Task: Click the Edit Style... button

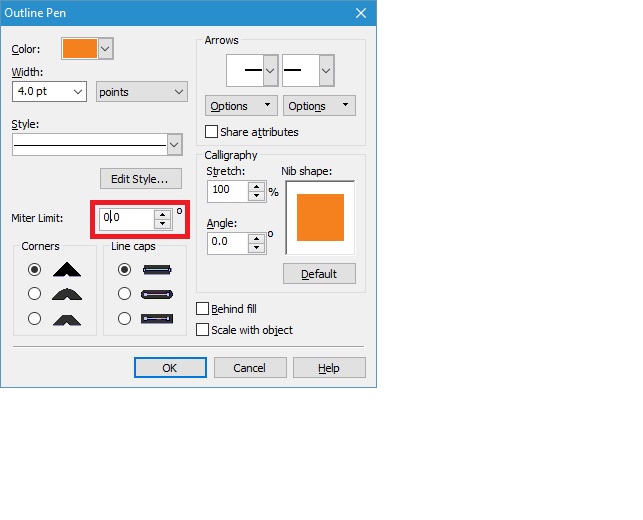Action: tap(141, 179)
